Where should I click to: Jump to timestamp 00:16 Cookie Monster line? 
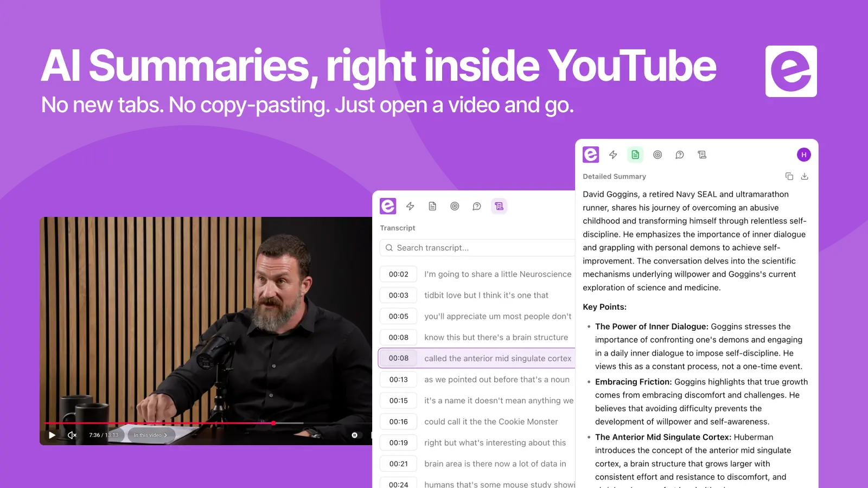pyautogui.click(x=476, y=422)
